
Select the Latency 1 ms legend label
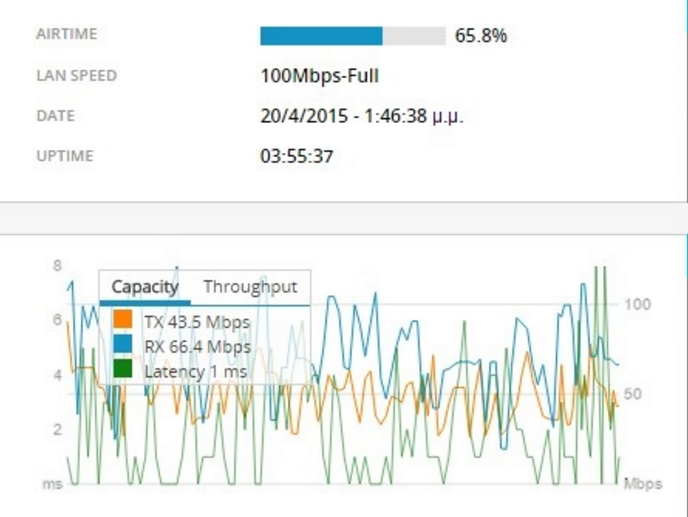[195, 371]
